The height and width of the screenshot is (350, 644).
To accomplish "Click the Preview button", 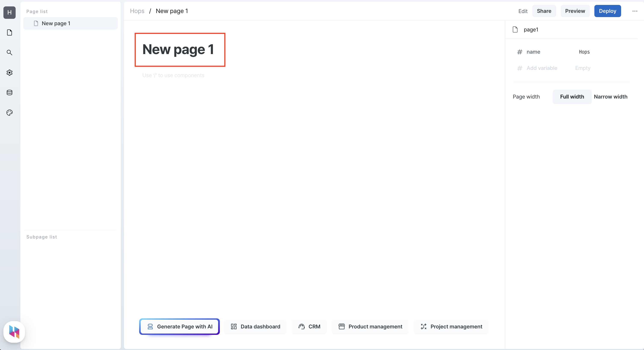I will 575,11.
